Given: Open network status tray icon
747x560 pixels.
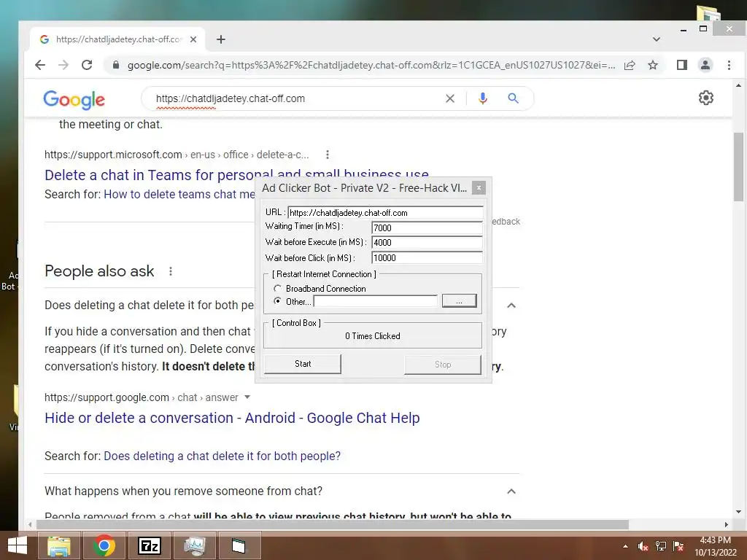Looking at the screenshot, I should point(661,546).
